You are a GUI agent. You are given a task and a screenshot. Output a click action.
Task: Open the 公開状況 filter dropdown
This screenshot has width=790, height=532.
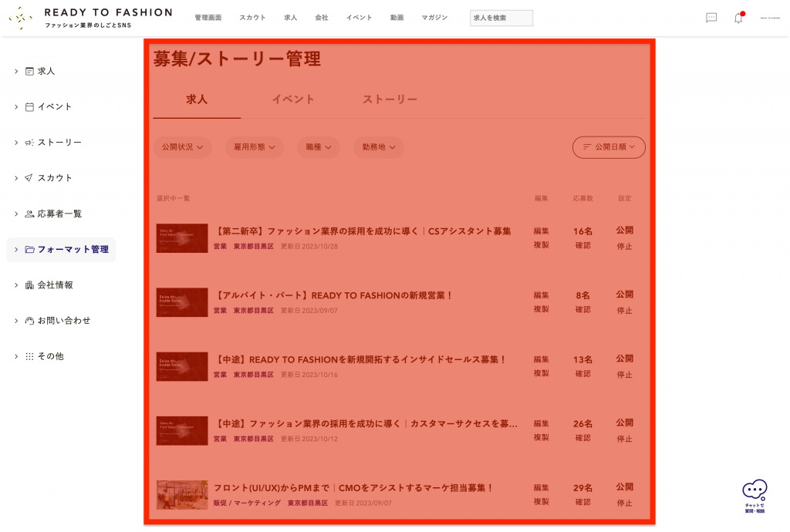pyautogui.click(x=182, y=147)
